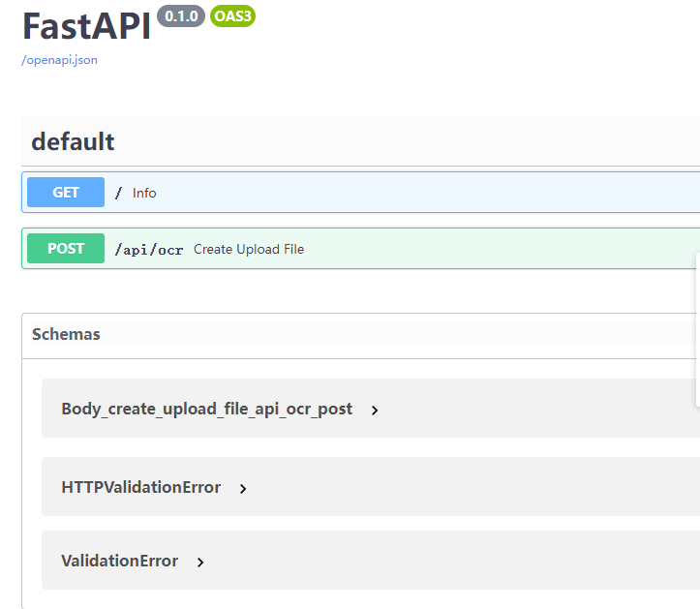
Task: Expand the ValidationError schema chevron
Action: click(200, 563)
